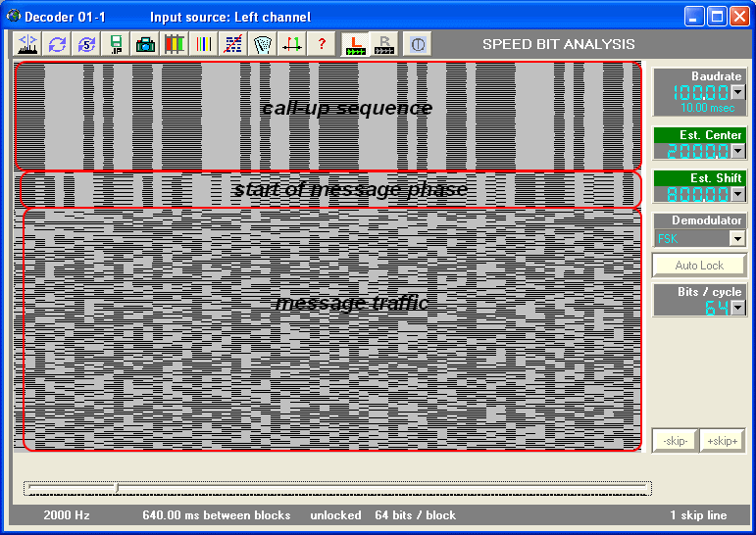Click the -skip- button
Viewport: 756px width, 535px height.
point(675,441)
